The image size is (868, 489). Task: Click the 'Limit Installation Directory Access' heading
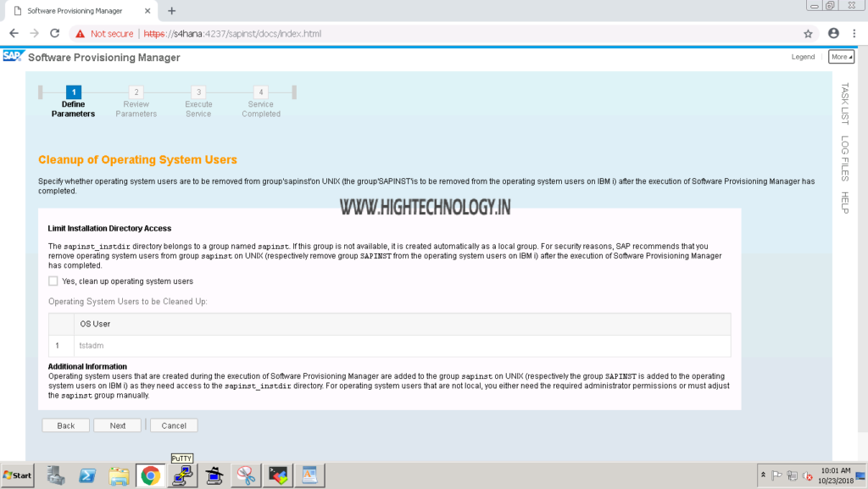(x=109, y=229)
